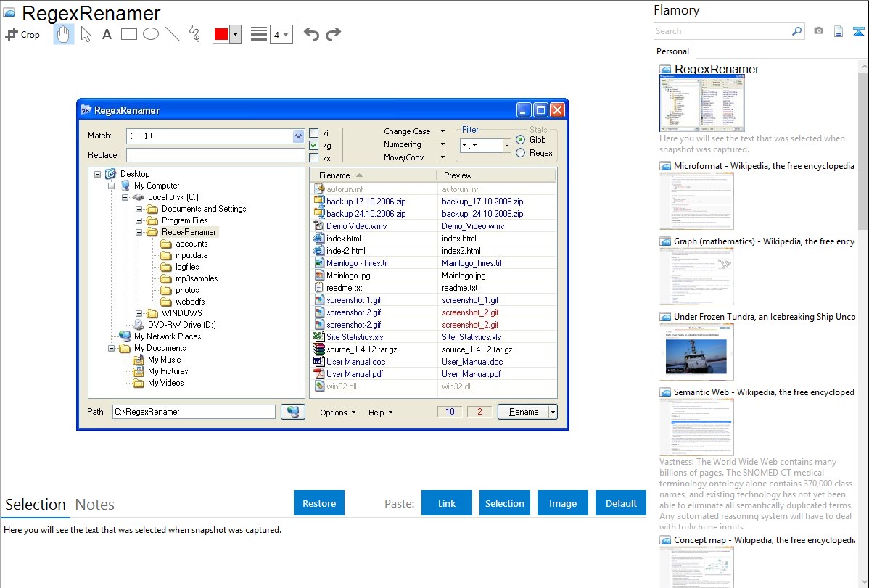Click the DVD-RW Drive (D:) icon

pos(139,325)
